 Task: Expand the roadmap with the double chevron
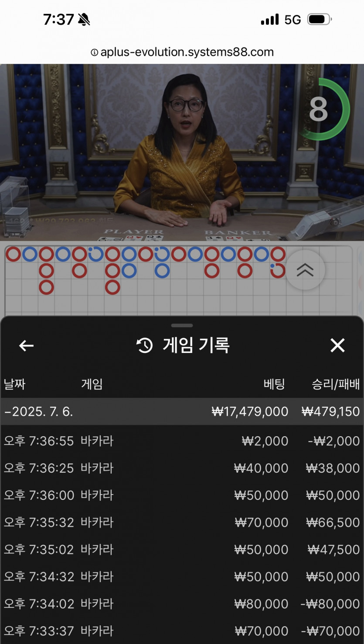click(305, 270)
